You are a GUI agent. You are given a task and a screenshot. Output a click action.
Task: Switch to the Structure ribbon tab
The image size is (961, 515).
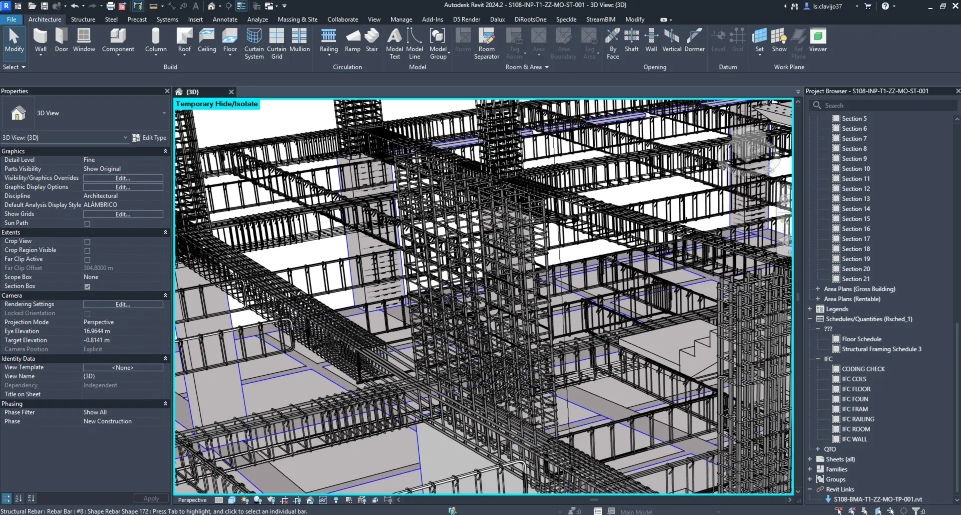pyautogui.click(x=83, y=19)
